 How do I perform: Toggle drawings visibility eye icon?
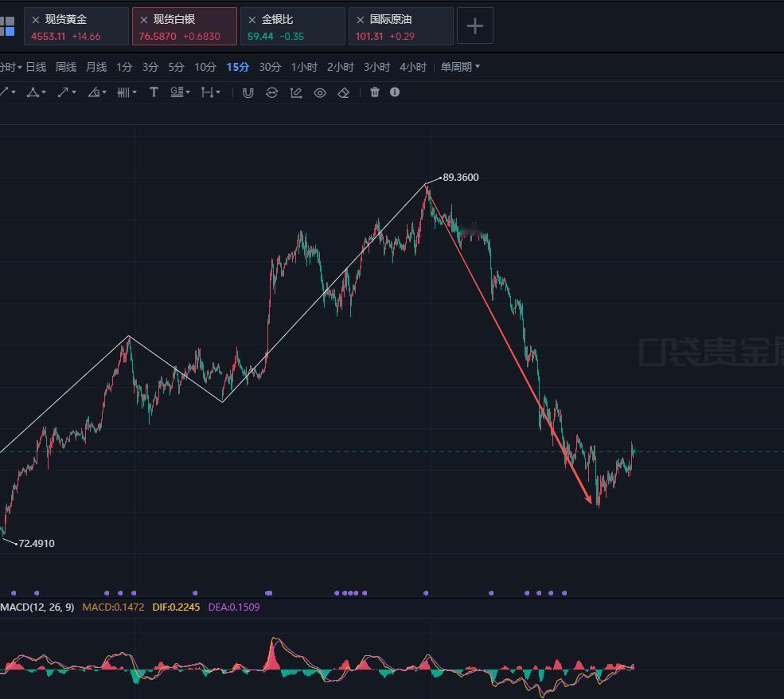[320, 93]
